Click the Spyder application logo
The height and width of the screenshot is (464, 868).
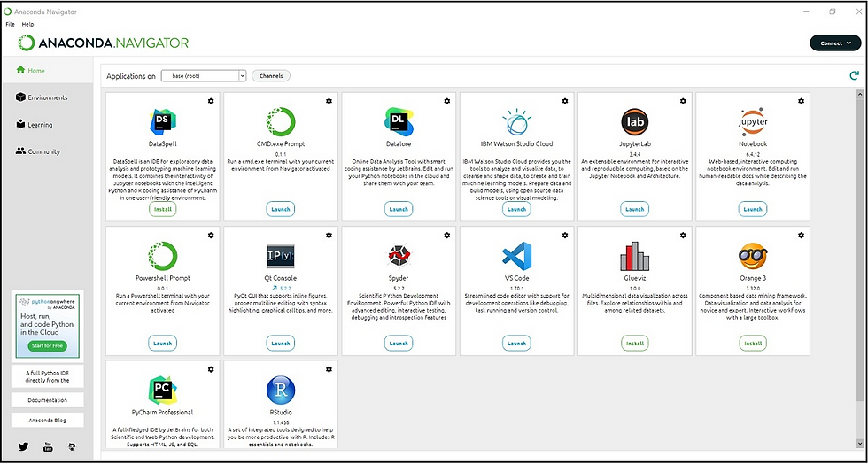pyautogui.click(x=399, y=256)
